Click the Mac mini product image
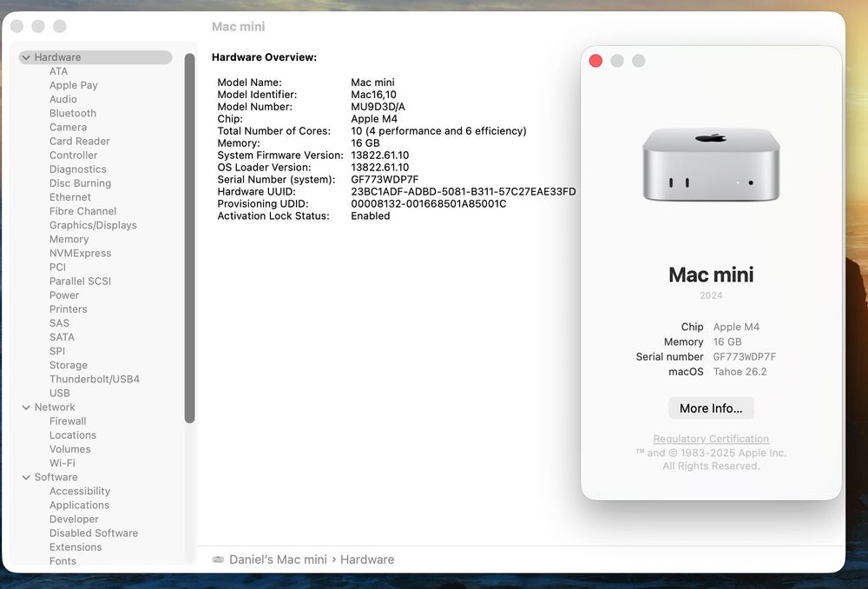This screenshot has width=868, height=589. 711,164
